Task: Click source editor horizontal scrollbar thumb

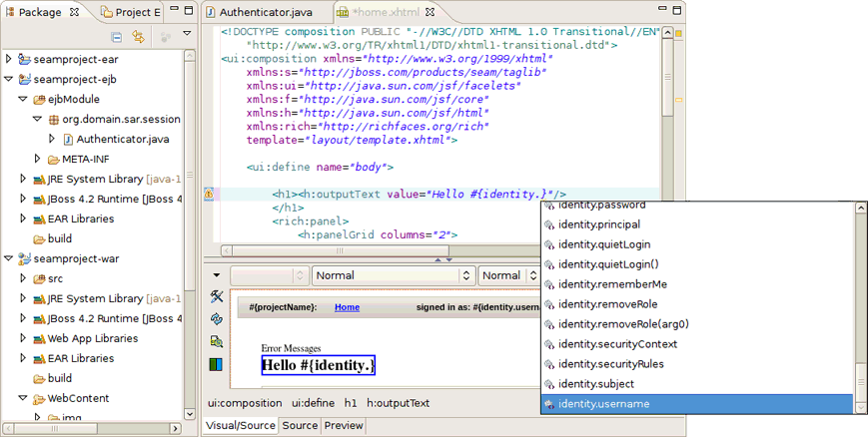Action: coord(341,250)
